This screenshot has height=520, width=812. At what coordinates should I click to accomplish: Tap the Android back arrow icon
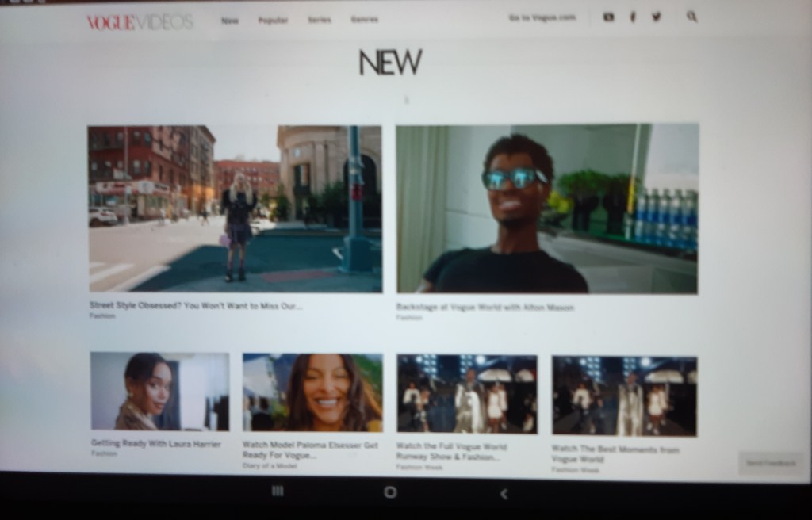click(504, 494)
